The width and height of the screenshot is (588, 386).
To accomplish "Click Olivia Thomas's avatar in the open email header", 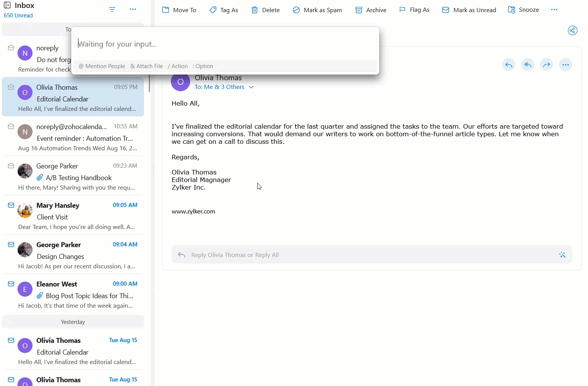I will pos(180,82).
